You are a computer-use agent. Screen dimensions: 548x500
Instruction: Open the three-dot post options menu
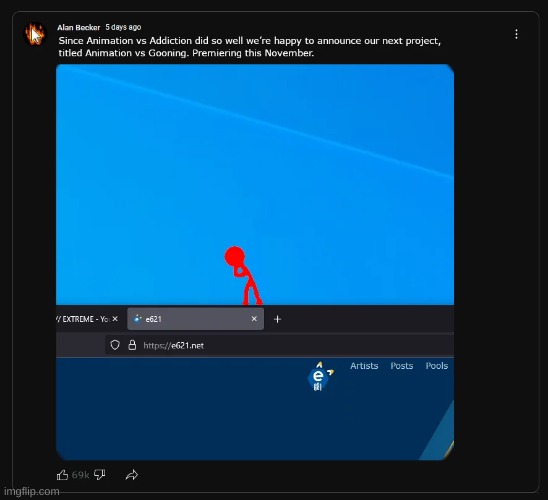click(x=516, y=34)
